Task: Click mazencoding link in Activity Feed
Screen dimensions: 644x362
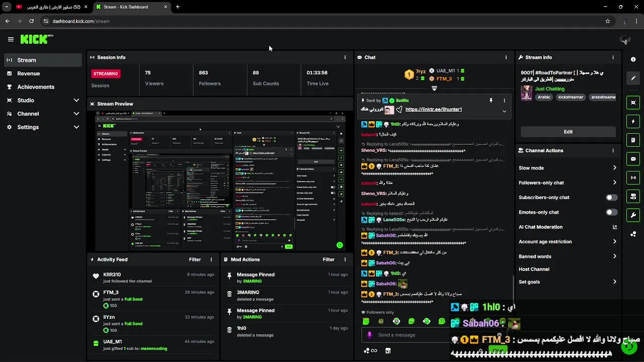Action: pos(154,348)
